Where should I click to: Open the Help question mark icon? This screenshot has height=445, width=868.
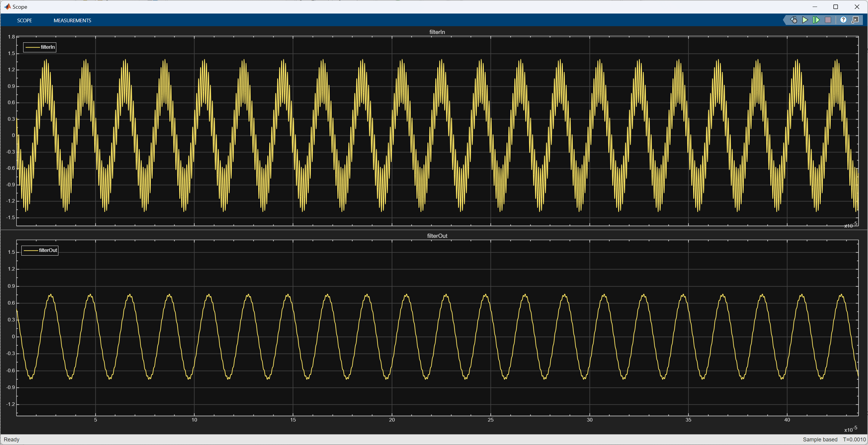point(843,20)
